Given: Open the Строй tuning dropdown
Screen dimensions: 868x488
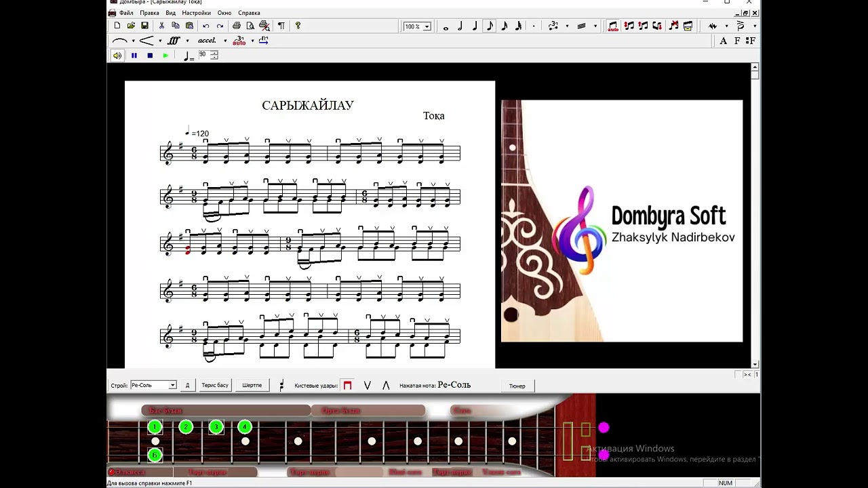Looking at the screenshot, I should pyautogui.click(x=153, y=385).
